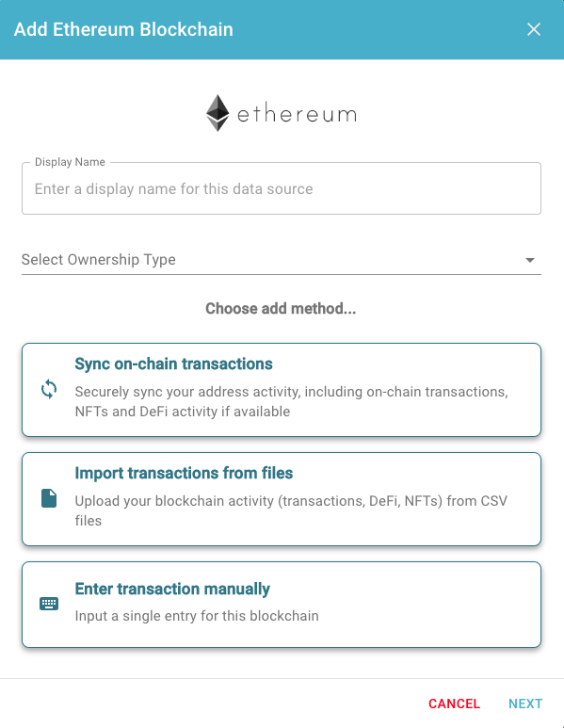
Task: Click the Display Name field label
Action: point(70,162)
